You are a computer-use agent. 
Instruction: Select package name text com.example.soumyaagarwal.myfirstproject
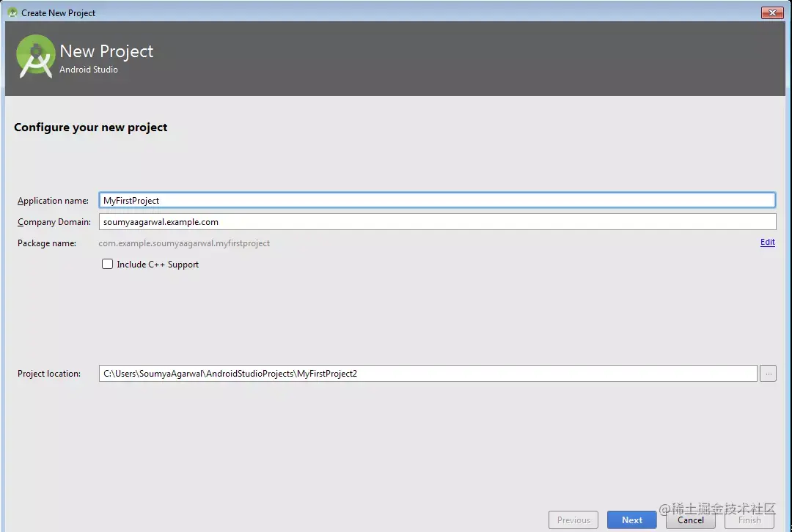[x=184, y=243]
